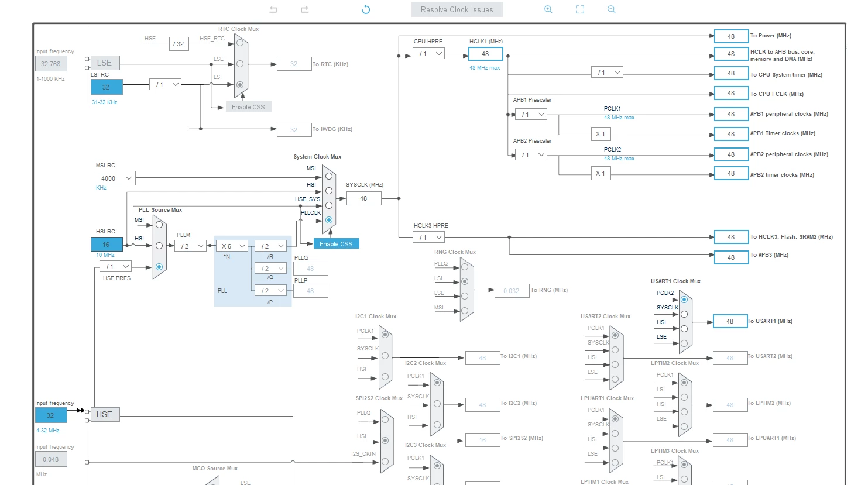Click the HSE oscillator block
This screenshot has height=485, width=868.
pyautogui.click(x=104, y=414)
